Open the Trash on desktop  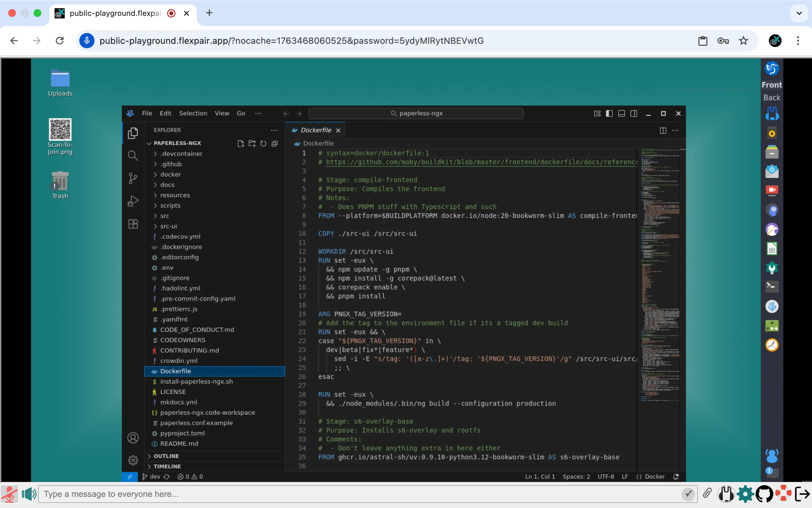60,185
